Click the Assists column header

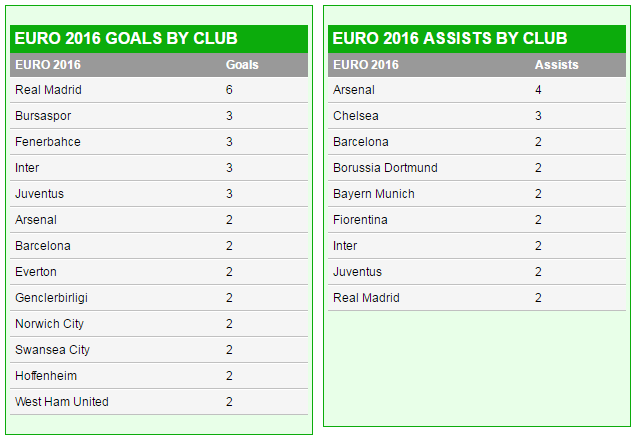point(556,65)
